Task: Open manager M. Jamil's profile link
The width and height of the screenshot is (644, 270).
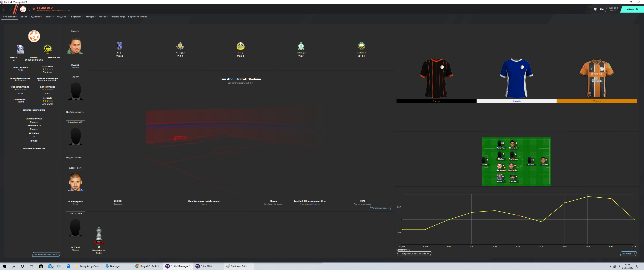Action: (x=75, y=65)
